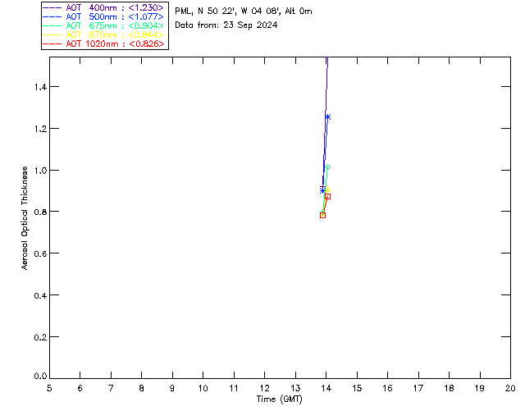Click the yellow triangle marker near 0.9
This screenshot has width=525, height=420.
(328, 189)
